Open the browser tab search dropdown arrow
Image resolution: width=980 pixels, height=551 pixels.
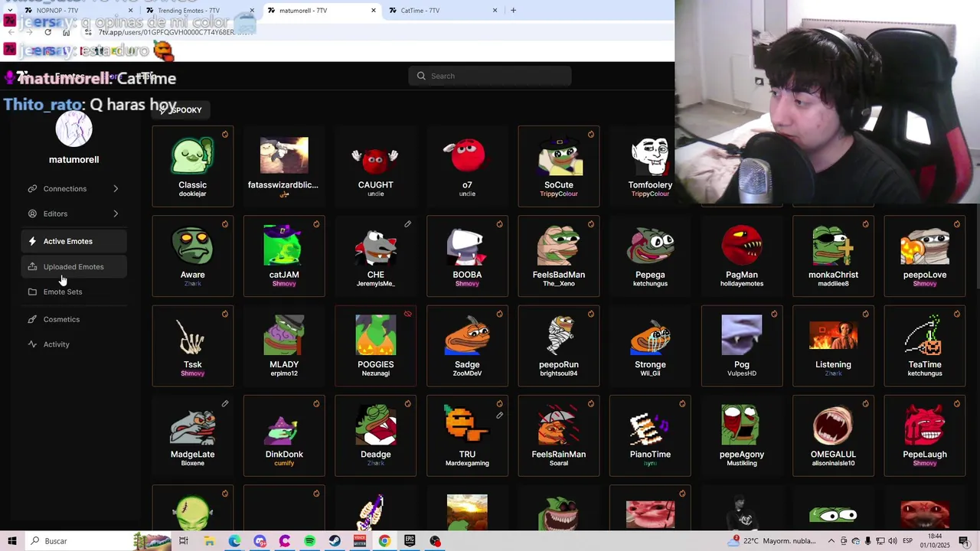pyautogui.click(x=8, y=10)
